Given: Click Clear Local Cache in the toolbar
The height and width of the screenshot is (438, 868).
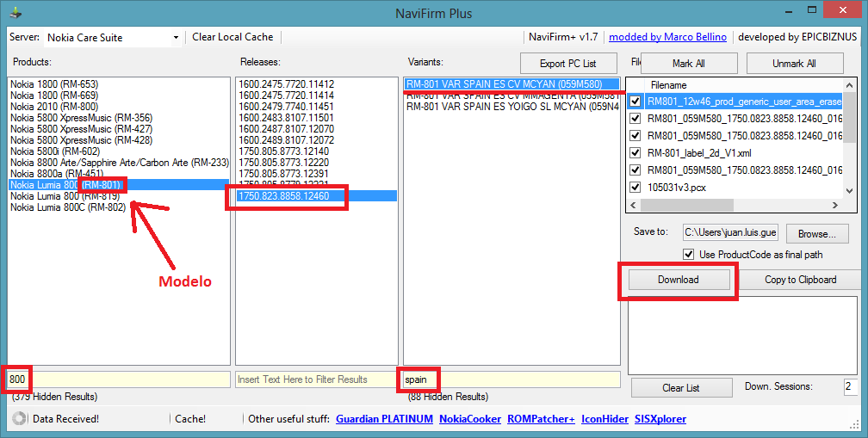Looking at the screenshot, I should click(x=232, y=37).
